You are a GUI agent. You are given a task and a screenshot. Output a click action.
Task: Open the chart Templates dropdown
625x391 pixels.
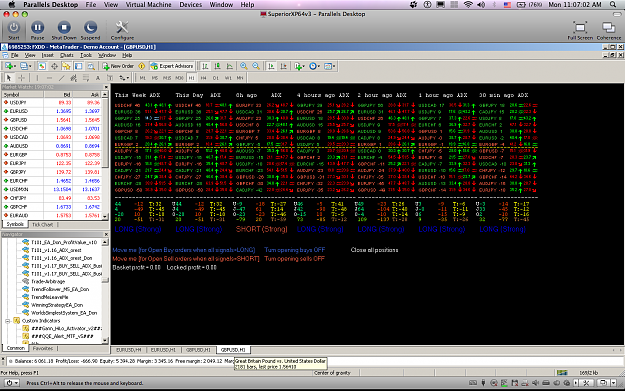pos(330,66)
